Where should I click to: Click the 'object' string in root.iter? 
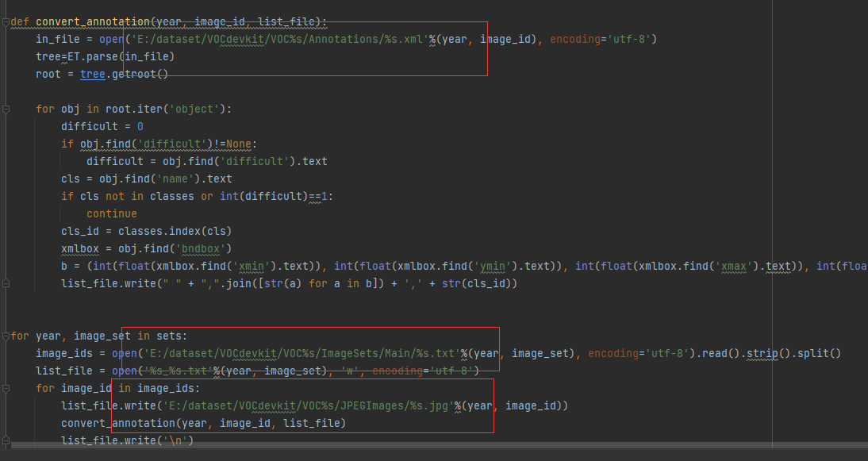coord(194,109)
